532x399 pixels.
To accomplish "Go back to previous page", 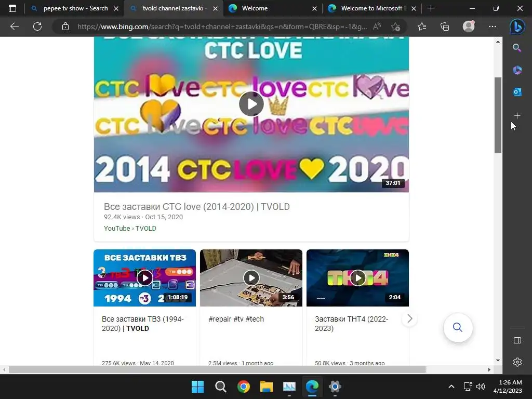I will click(x=14, y=26).
